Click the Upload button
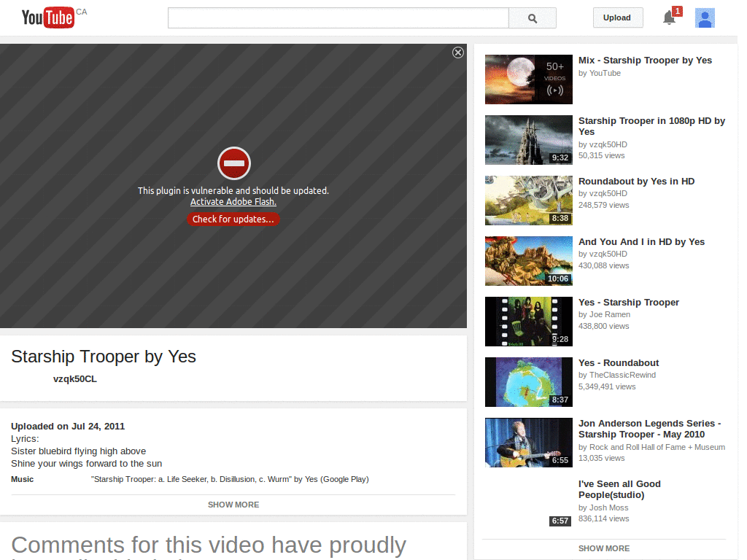This screenshot has width=747, height=560. [x=617, y=17]
